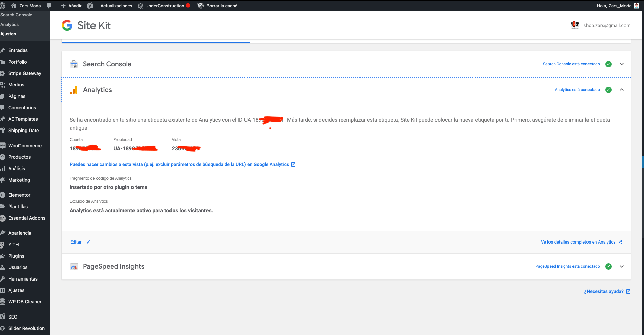Click the PageSpeed Insights gauge icon
This screenshot has height=335, width=644.
pos(74,266)
